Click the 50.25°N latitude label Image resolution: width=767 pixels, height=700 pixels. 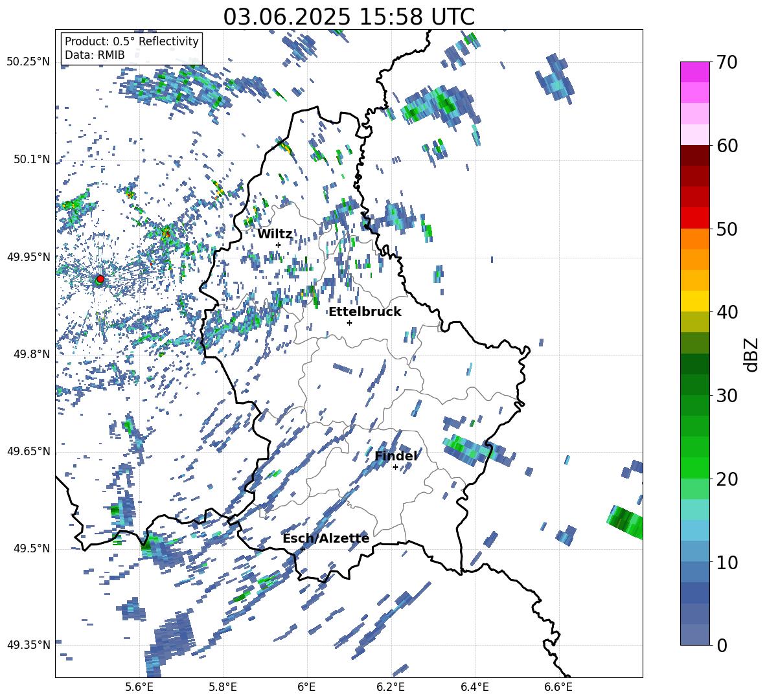29,62
